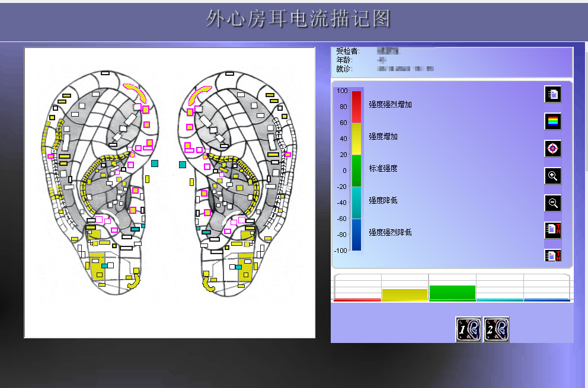Click the upper TH document icon
This screenshot has height=388, width=588.
[x=552, y=230]
